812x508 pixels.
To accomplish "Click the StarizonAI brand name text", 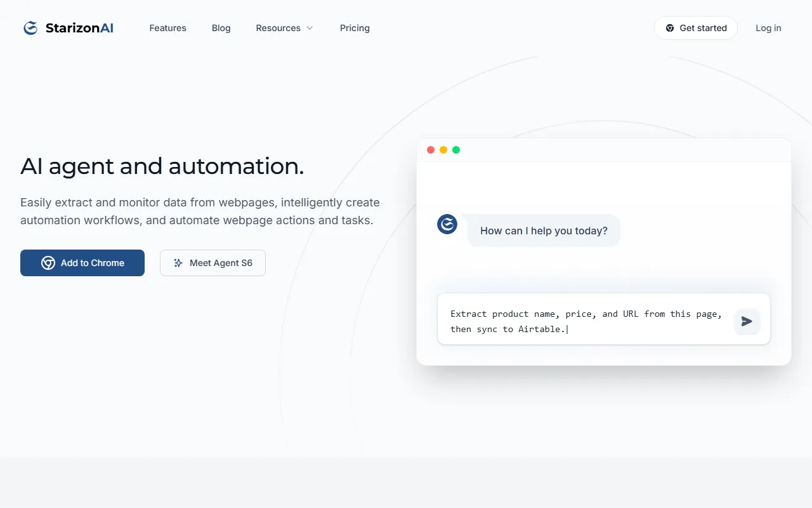I will 79,28.
